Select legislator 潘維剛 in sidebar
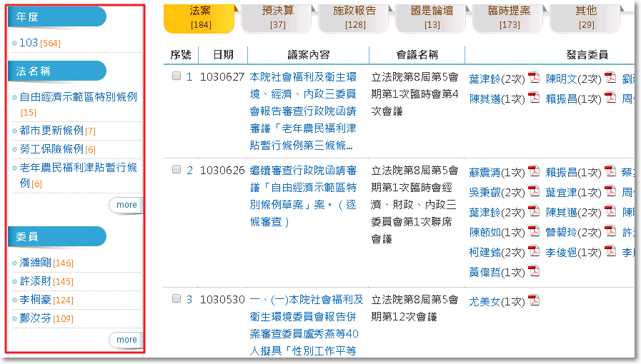The width and height of the screenshot is (641, 364). tap(36, 263)
